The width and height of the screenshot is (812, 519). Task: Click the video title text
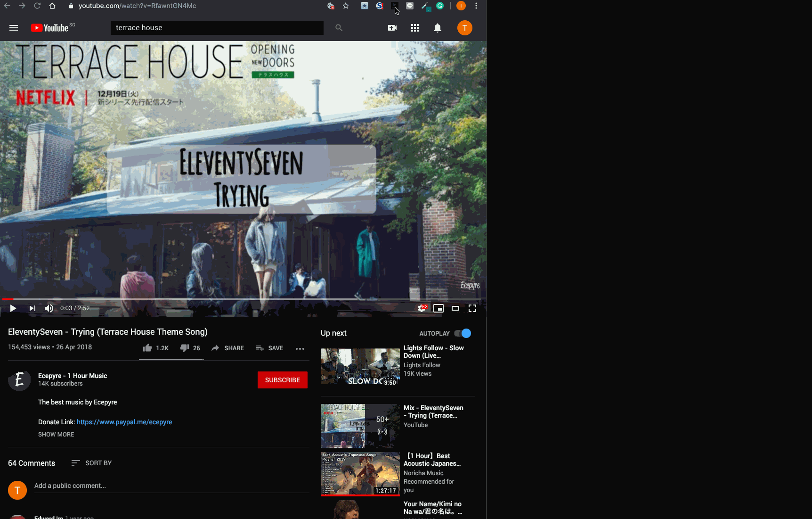pos(108,332)
